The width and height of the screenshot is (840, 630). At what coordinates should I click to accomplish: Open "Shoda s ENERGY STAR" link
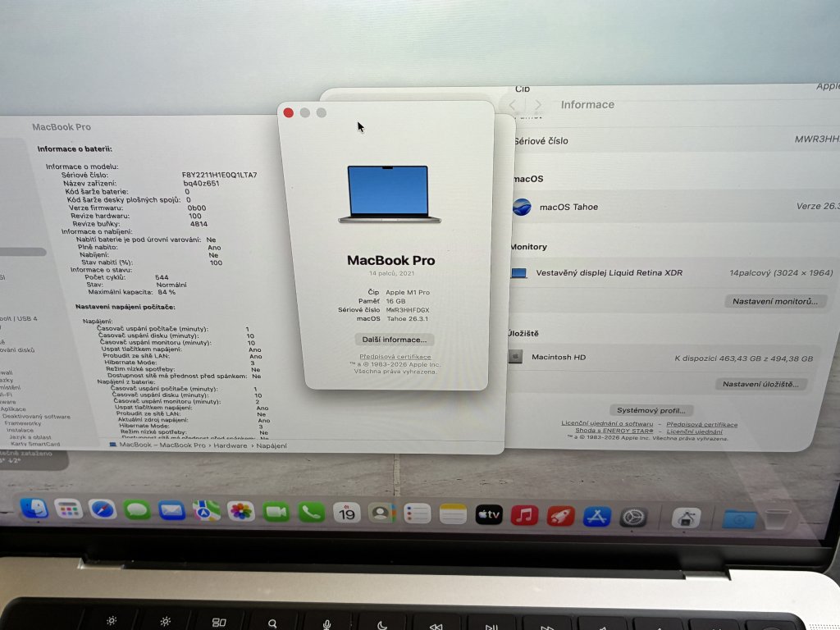tap(614, 431)
